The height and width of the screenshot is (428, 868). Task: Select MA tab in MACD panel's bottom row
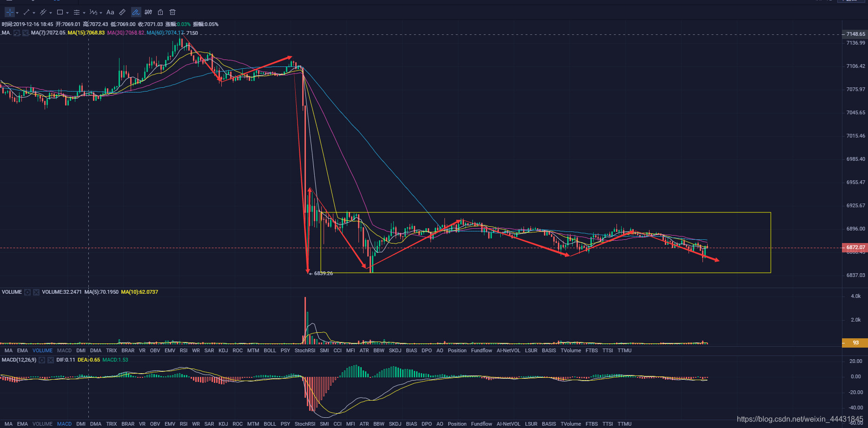coord(8,424)
